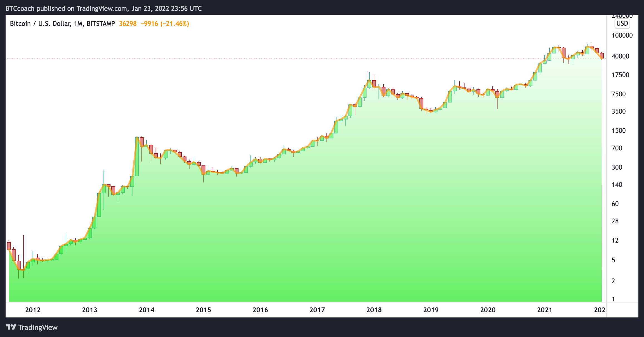Select the 2021 label on the time axis

pos(545,310)
